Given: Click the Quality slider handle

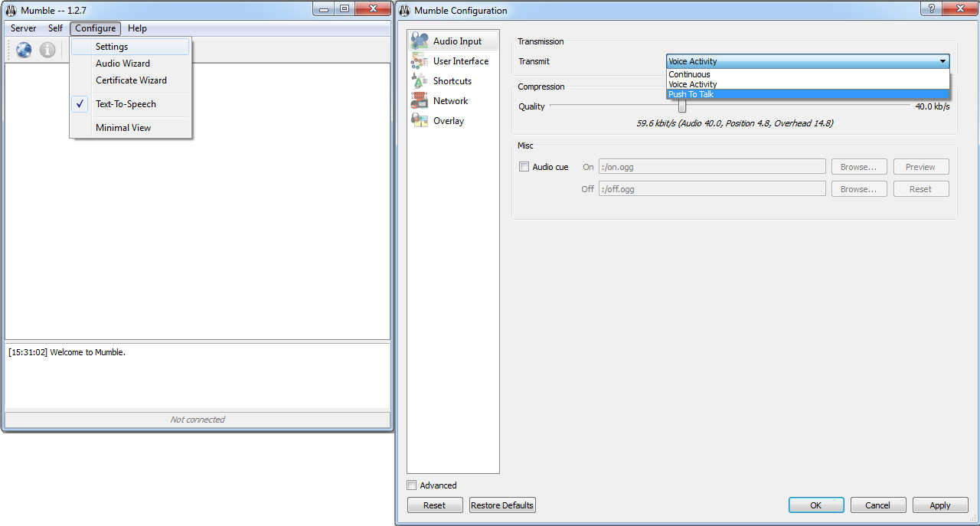Looking at the screenshot, I should [x=681, y=106].
